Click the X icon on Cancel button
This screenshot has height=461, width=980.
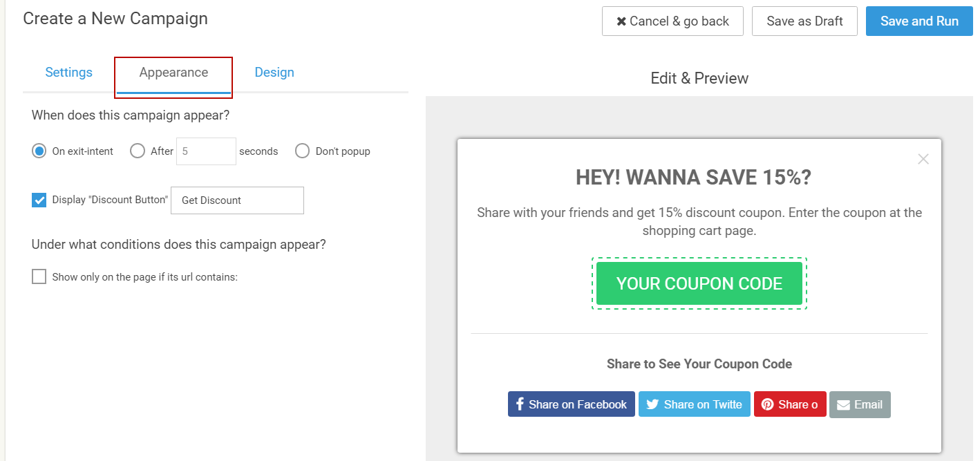tap(621, 21)
